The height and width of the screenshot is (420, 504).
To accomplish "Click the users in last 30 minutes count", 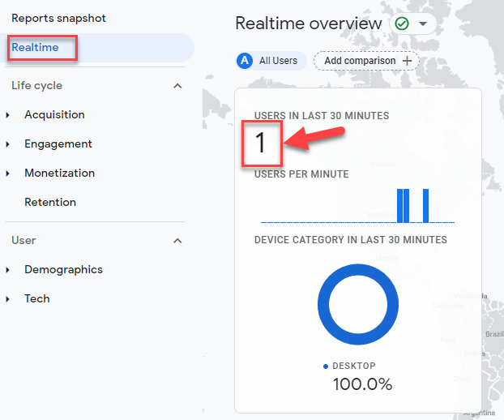I will [260, 143].
